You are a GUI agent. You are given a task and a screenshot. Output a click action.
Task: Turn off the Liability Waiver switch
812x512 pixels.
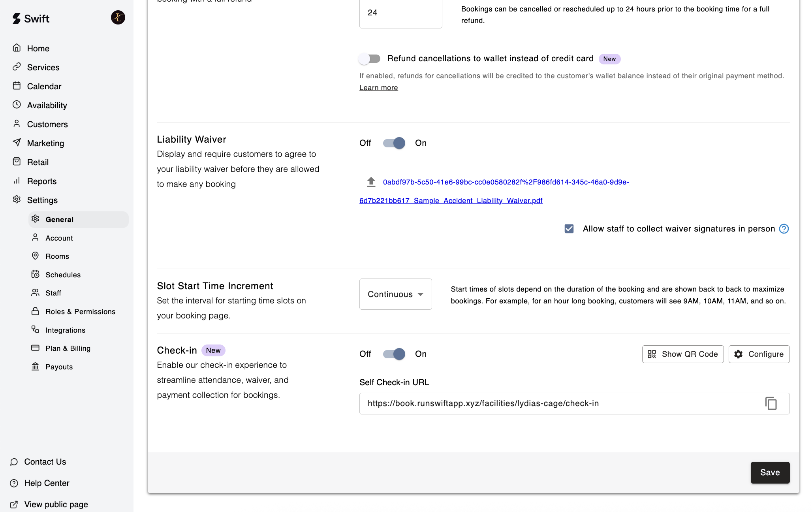[x=394, y=143]
